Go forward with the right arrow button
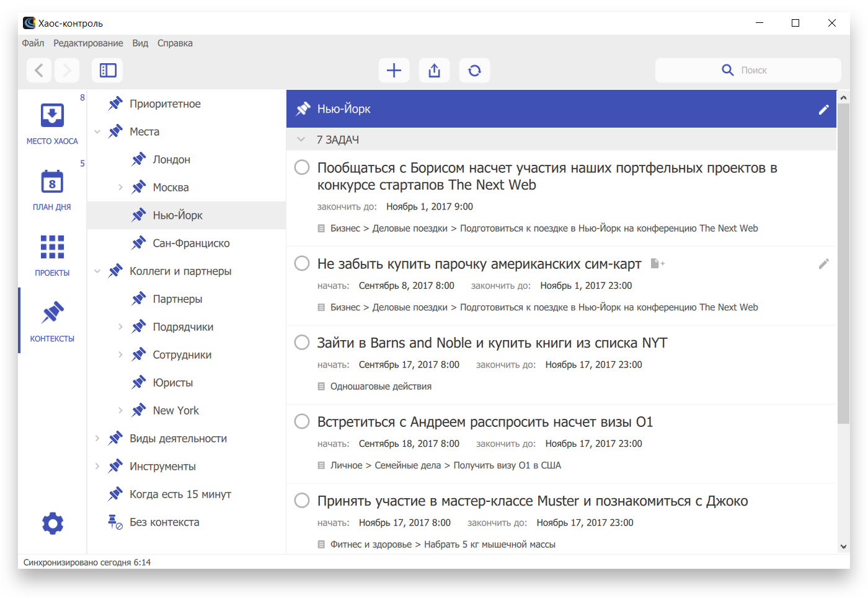Image resolution: width=868 pixels, height=601 pixels. 67,71
